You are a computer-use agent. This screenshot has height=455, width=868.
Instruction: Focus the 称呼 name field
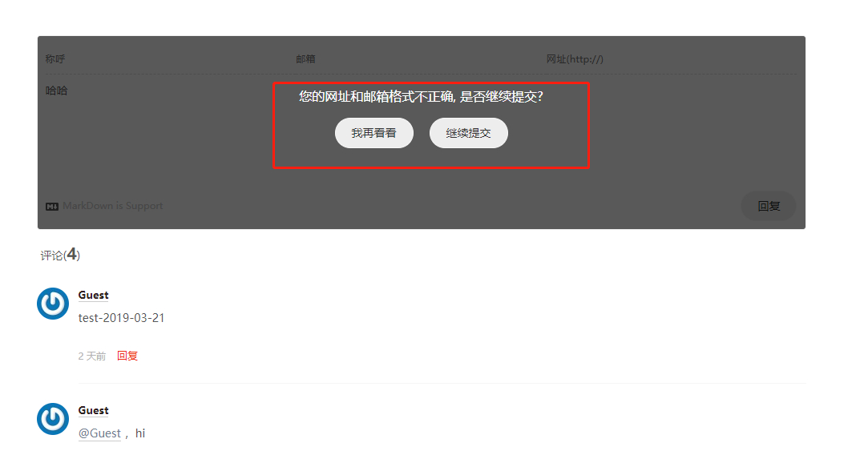tap(166, 59)
